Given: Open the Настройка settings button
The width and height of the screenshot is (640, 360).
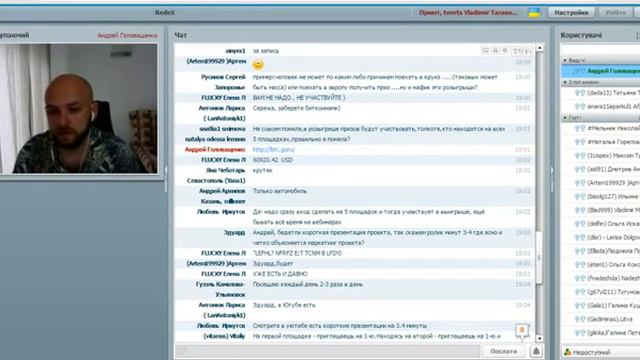Looking at the screenshot, I should tap(571, 13).
